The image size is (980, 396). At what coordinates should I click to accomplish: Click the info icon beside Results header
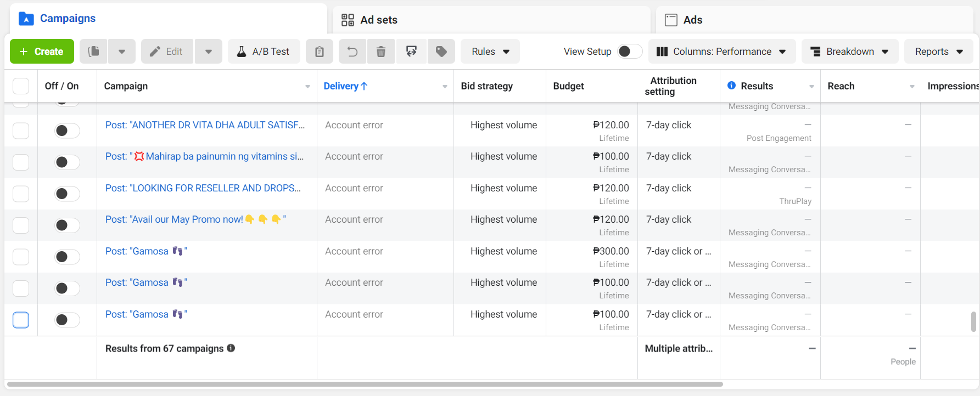click(x=731, y=86)
